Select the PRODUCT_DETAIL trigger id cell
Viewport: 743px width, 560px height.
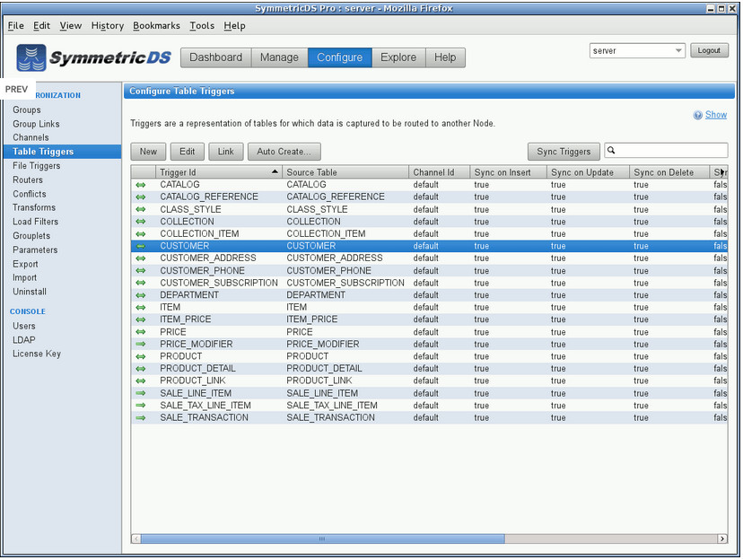click(x=197, y=369)
